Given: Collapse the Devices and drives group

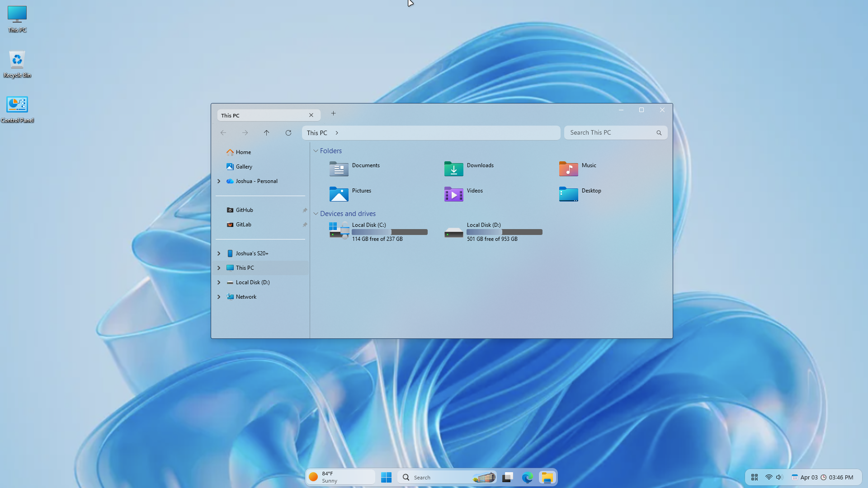Looking at the screenshot, I should [316, 214].
